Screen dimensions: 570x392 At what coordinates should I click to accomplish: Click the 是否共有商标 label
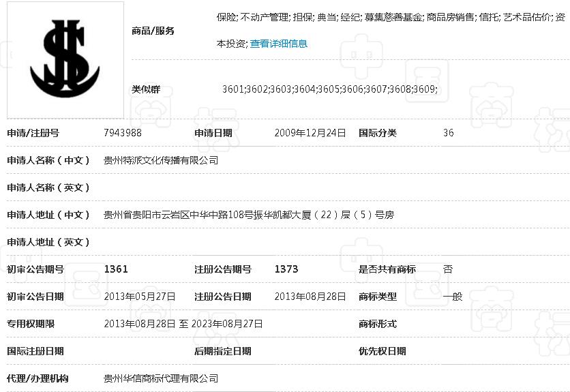[x=387, y=269]
